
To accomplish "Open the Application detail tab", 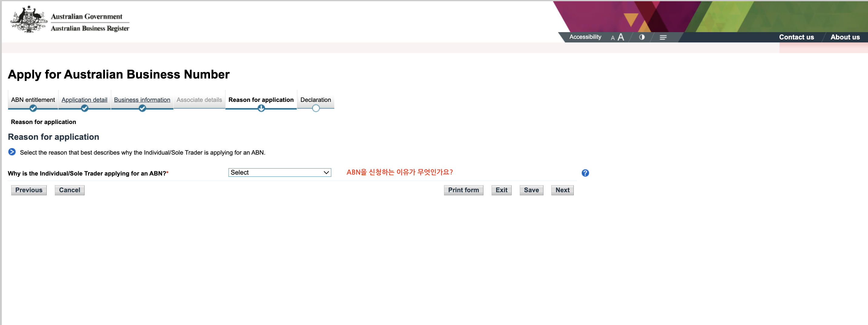I will (x=84, y=100).
